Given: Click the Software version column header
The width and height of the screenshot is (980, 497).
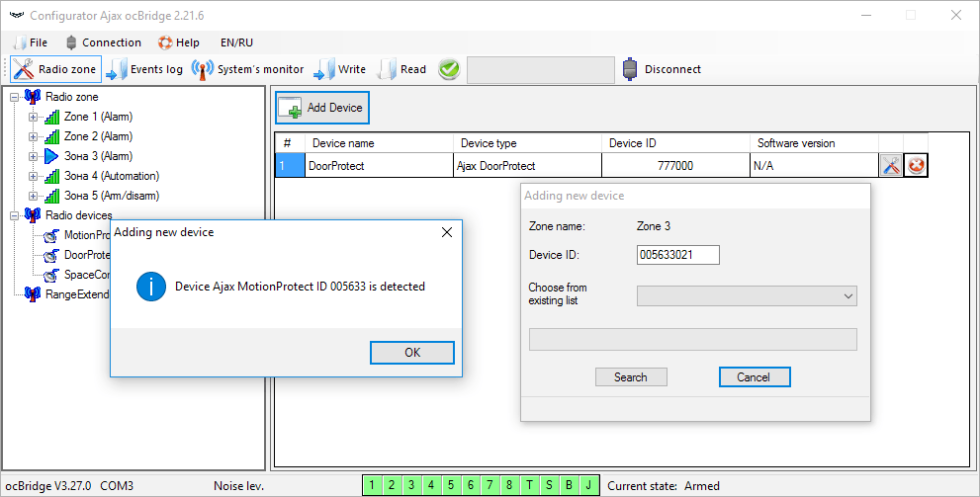Looking at the screenshot, I should [x=815, y=143].
